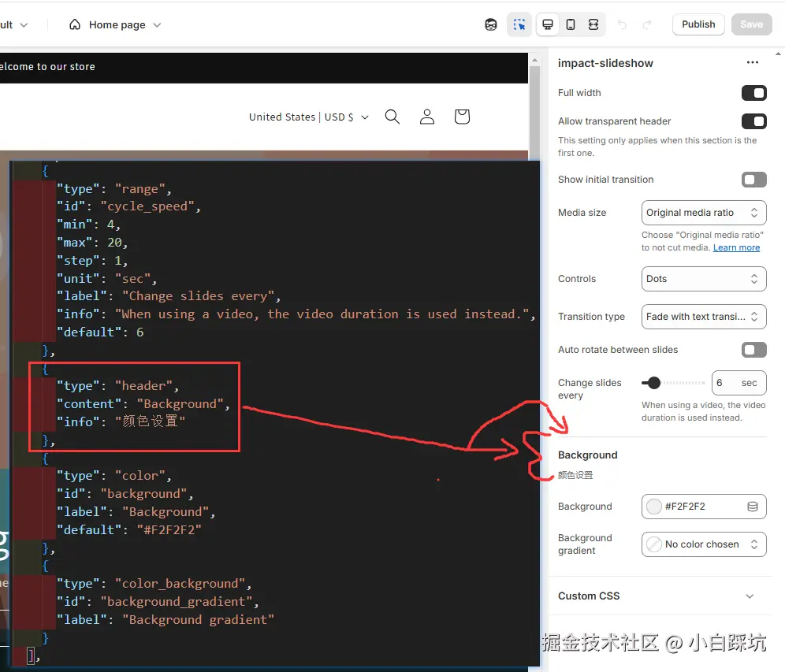Screen dimensions: 785x672
Task: Click the undo arrow
Action: [x=622, y=24]
